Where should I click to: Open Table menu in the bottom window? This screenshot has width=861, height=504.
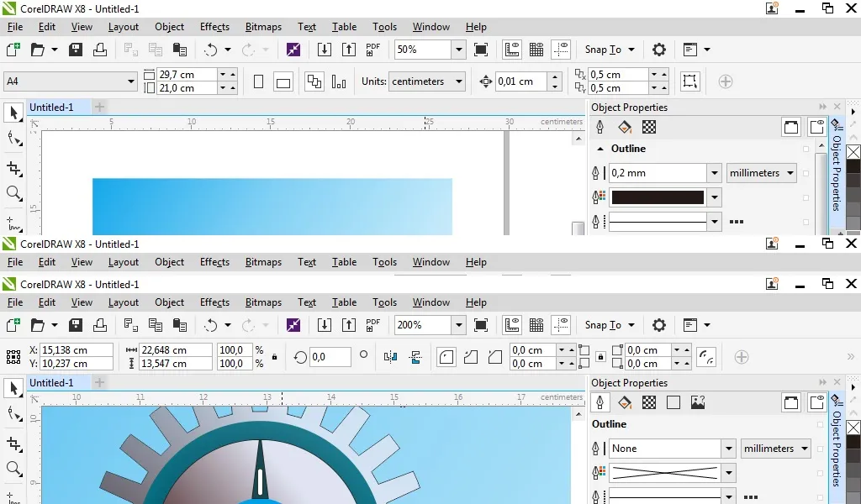344,302
